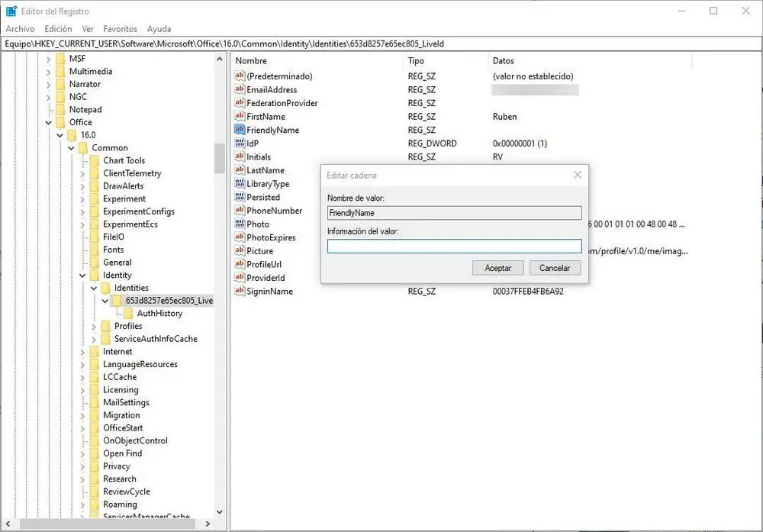Select the Initials string value icon

pos(240,156)
